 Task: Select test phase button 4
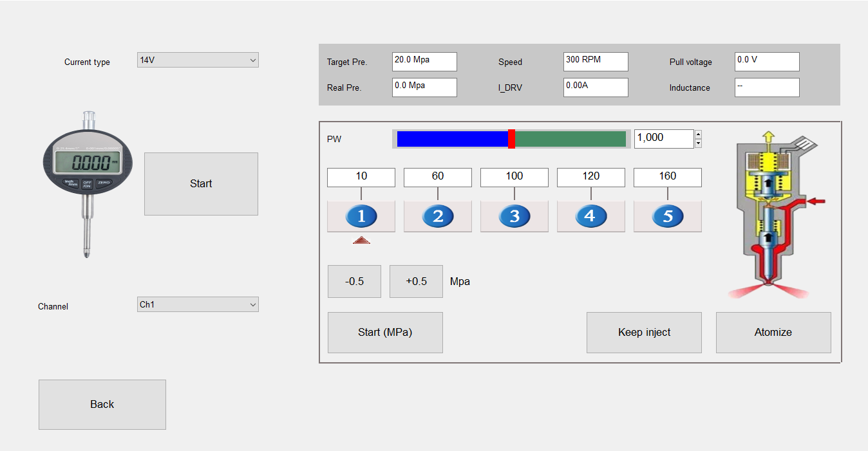(590, 216)
